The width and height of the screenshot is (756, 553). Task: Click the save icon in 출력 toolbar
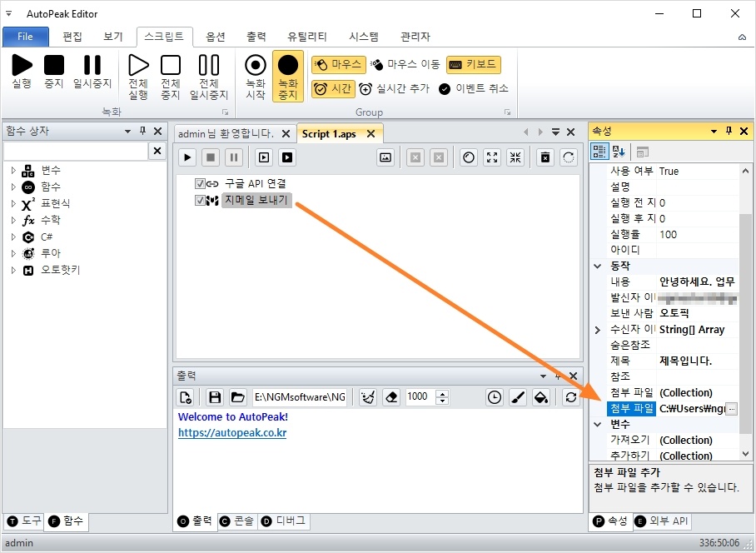point(215,397)
